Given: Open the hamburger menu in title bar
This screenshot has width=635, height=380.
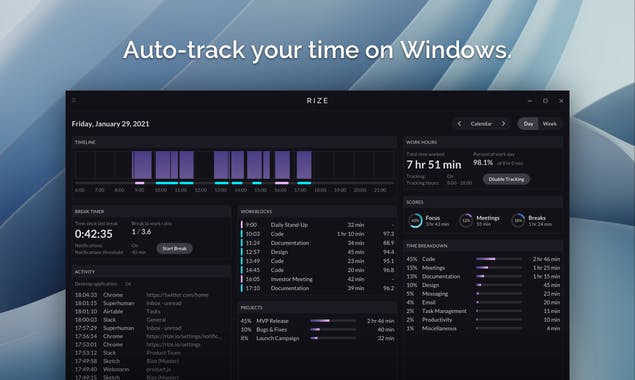Looking at the screenshot, I should [x=74, y=100].
